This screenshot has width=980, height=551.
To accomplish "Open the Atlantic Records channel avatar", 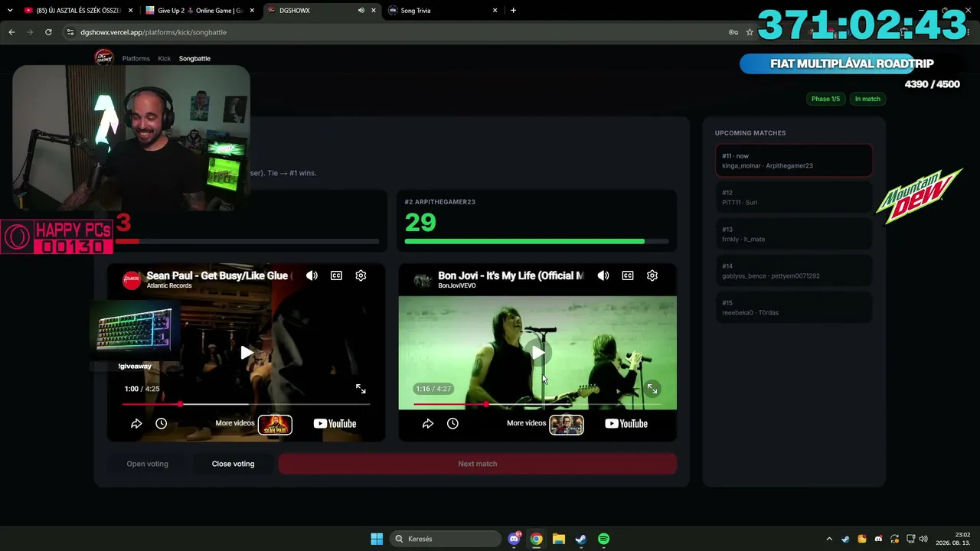I will pos(132,279).
